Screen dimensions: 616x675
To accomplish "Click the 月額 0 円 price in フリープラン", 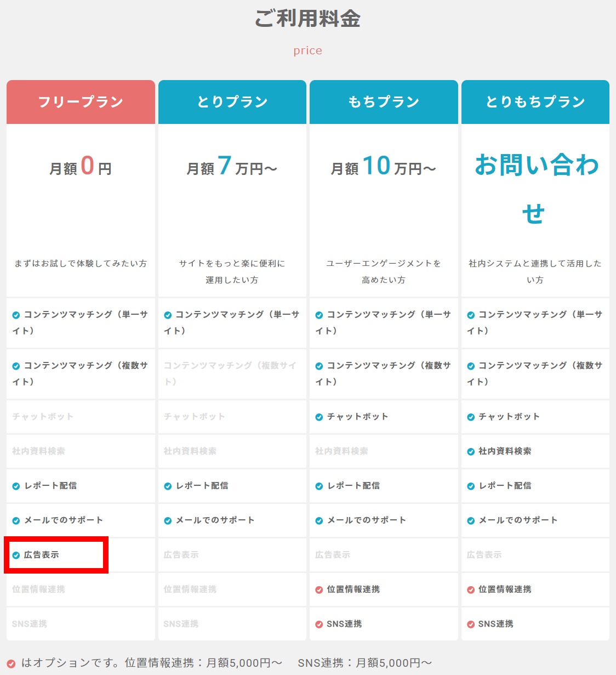I will [x=81, y=166].
